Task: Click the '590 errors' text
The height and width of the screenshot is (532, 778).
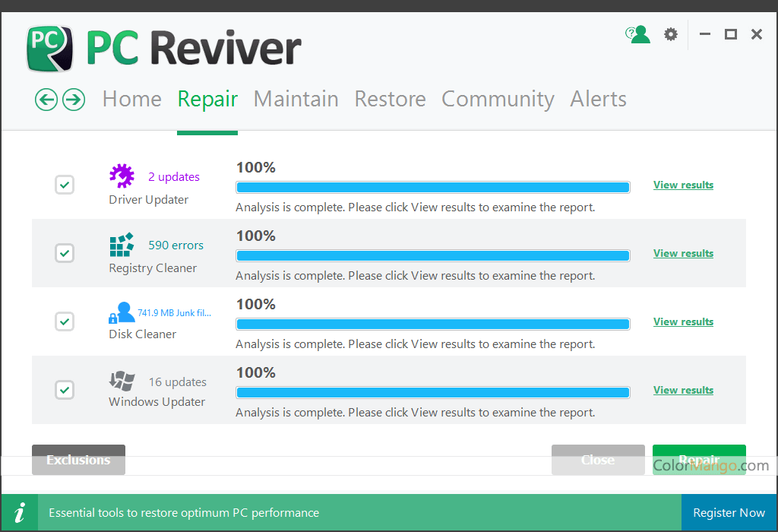Action: click(176, 245)
